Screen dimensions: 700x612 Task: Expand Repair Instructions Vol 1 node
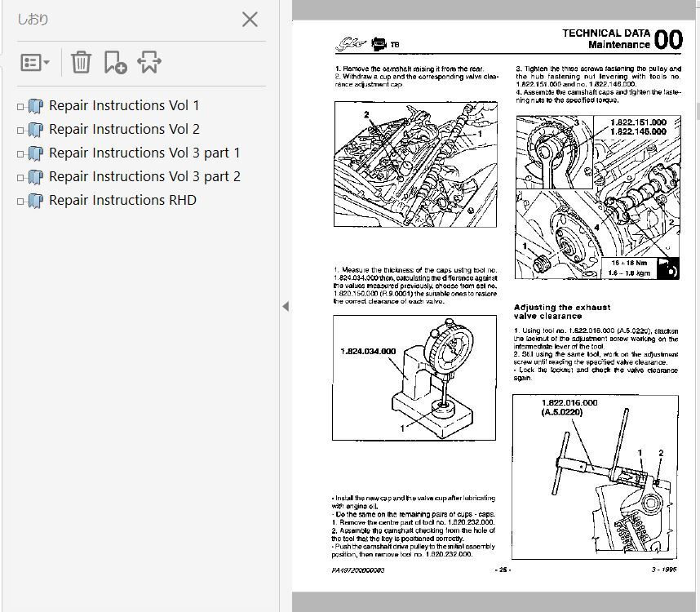(20, 107)
